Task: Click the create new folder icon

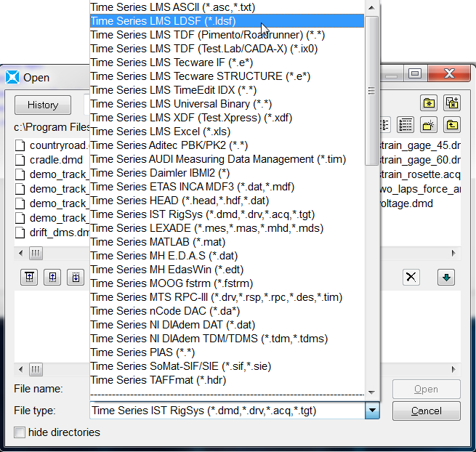Action: click(x=429, y=103)
